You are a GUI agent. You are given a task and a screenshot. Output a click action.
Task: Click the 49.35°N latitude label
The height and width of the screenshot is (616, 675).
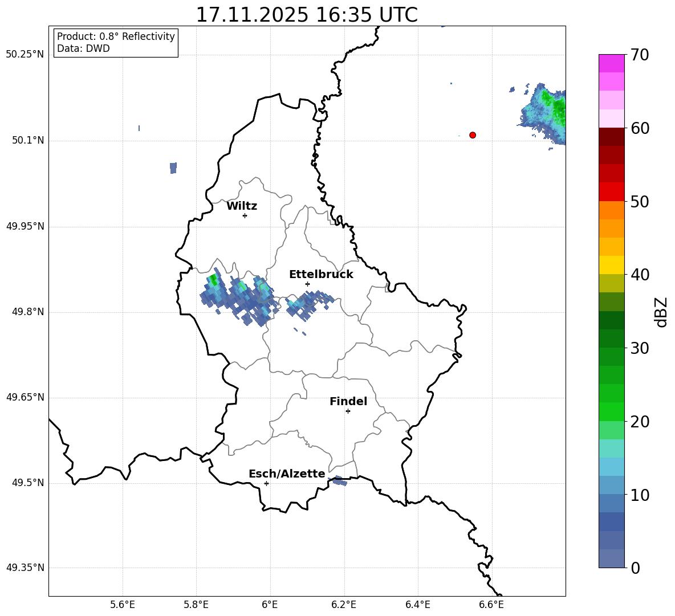point(25,568)
